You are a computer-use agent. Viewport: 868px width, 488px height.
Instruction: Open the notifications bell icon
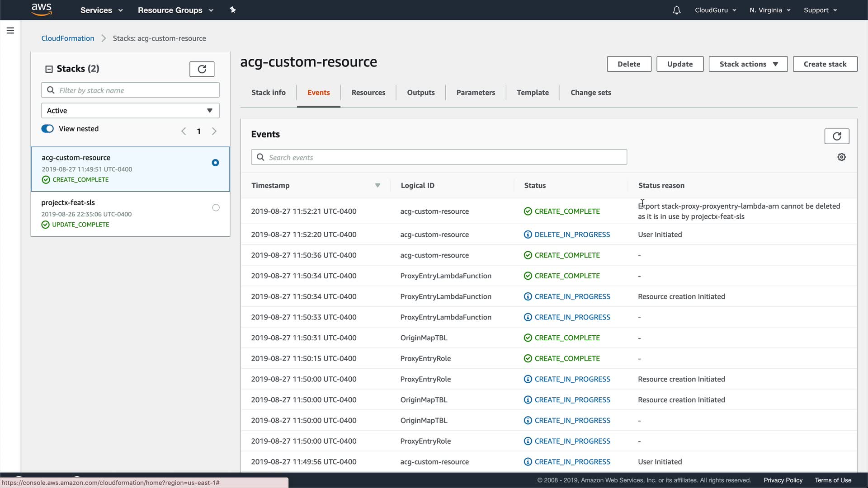point(676,10)
